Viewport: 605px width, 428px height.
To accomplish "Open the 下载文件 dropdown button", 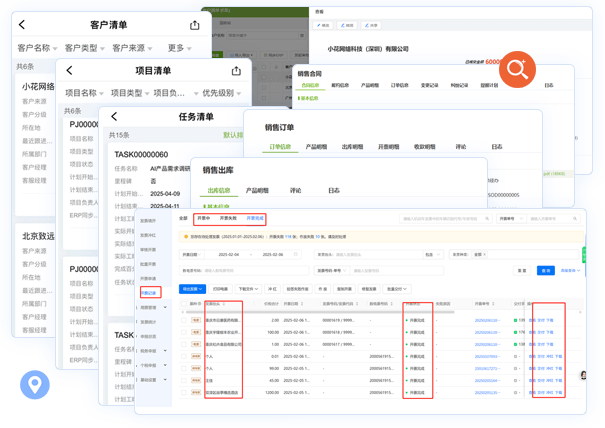I will [248, 289].
